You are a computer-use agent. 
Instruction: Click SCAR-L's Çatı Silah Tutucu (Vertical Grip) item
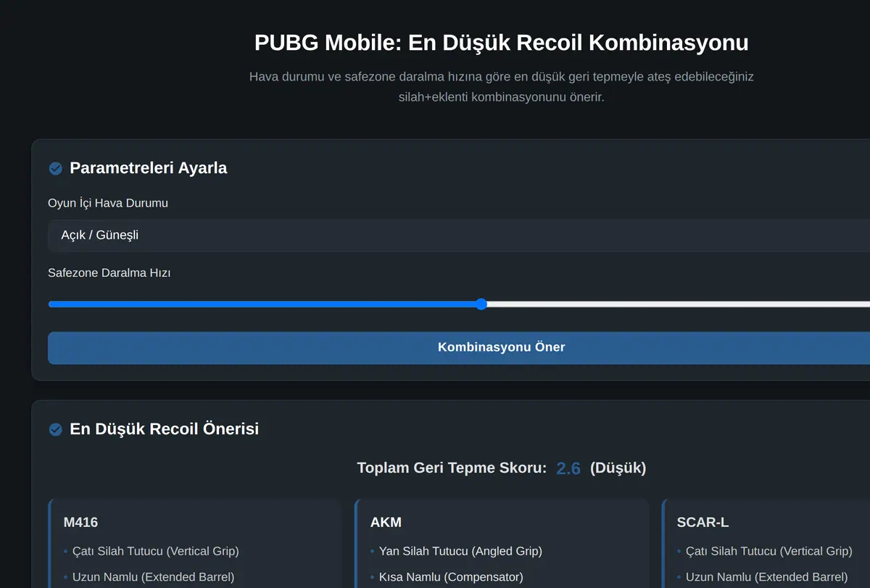click(768, 551)
